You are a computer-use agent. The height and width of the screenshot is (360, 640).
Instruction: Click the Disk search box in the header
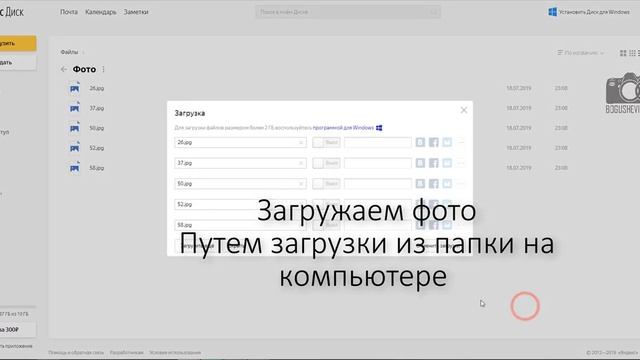[x=348, y=12]
